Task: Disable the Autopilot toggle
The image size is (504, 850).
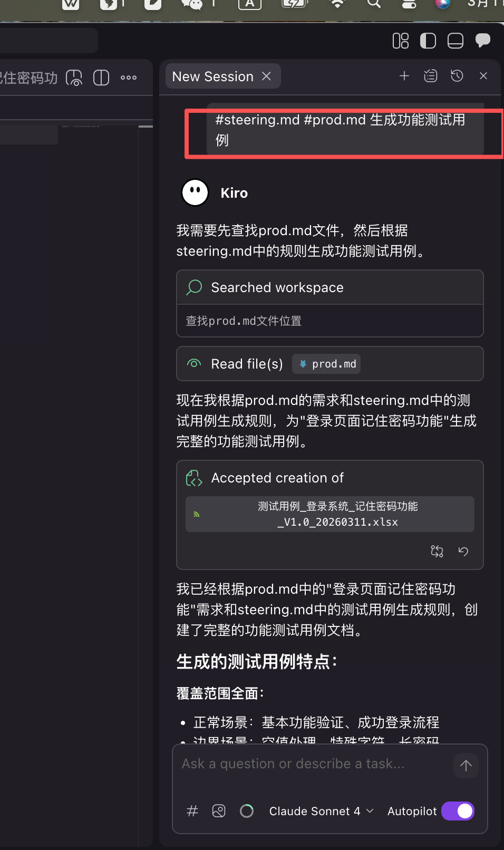Action: click(457, 811)
